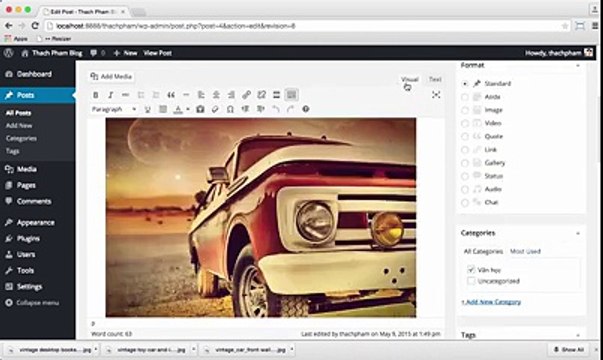Open Add New under Posts

click(x=19, y=126)
